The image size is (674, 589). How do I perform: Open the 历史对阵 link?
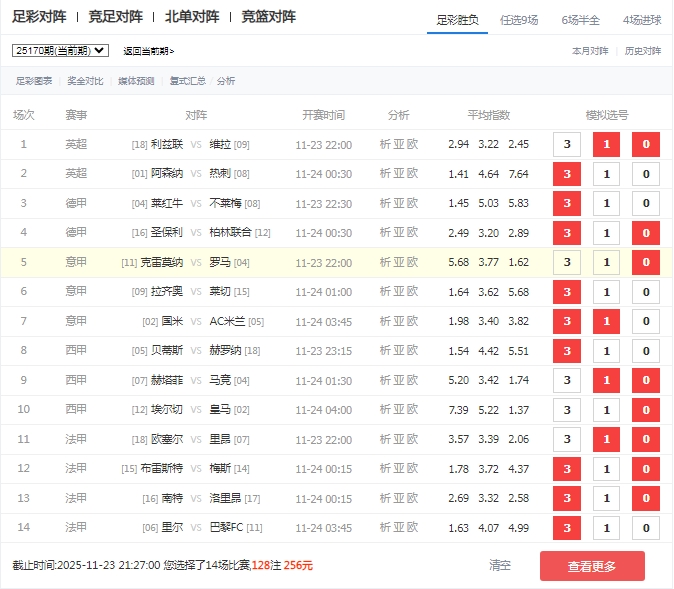643,51
